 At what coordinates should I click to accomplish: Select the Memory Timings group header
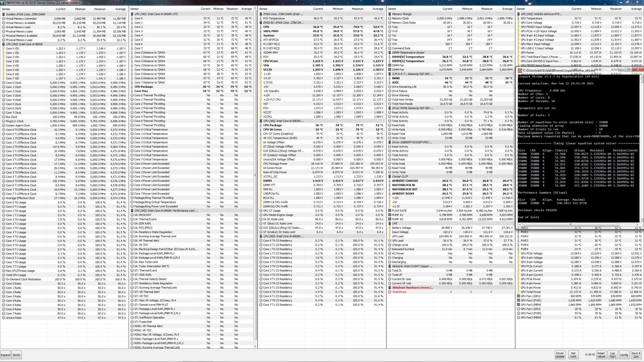[x=450, y=14]
